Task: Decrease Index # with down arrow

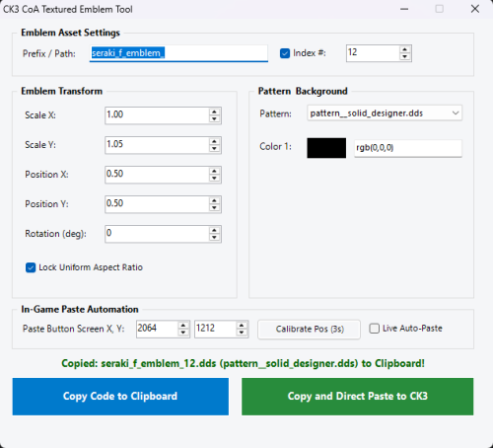Action: [x=405, y=57]
